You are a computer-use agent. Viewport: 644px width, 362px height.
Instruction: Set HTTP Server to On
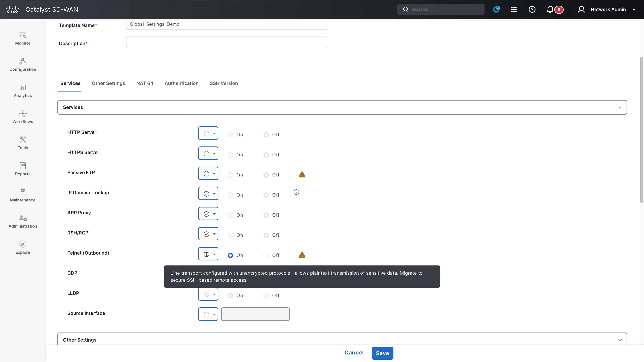(x=230, y=134)
